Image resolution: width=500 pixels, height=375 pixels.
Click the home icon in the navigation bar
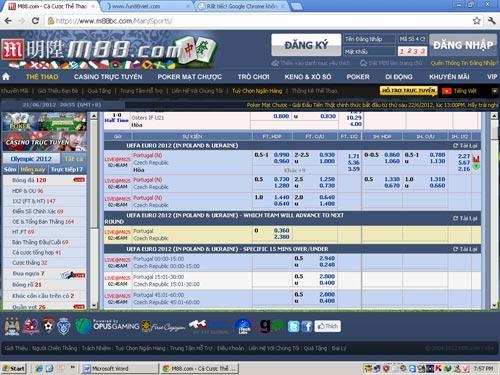[x=6, y=77]
